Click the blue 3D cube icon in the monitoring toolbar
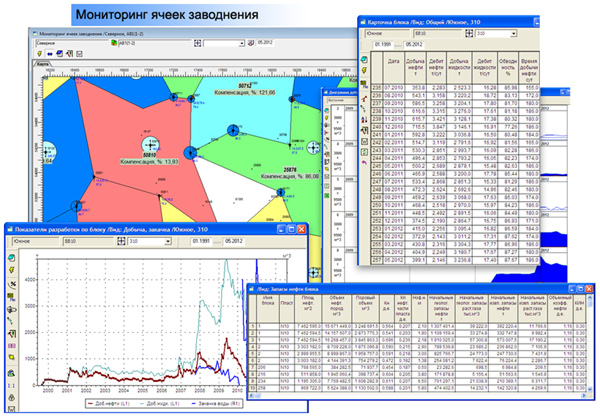600x419 pixels. pos(59,54)
